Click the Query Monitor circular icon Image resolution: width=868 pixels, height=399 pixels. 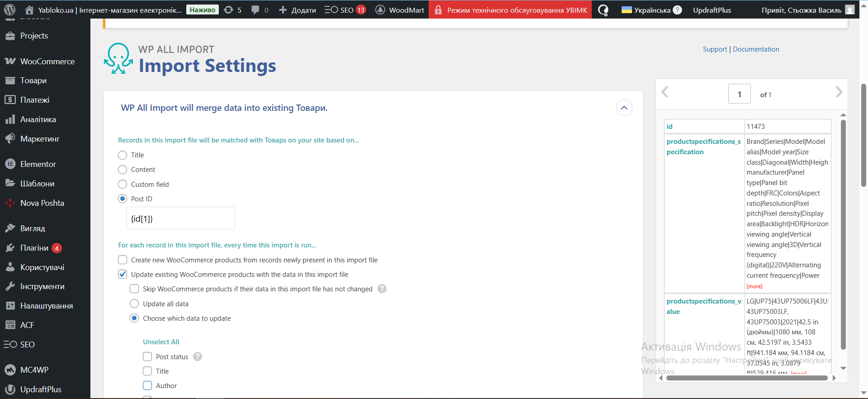pyautogui.click(x=603, y=10)
